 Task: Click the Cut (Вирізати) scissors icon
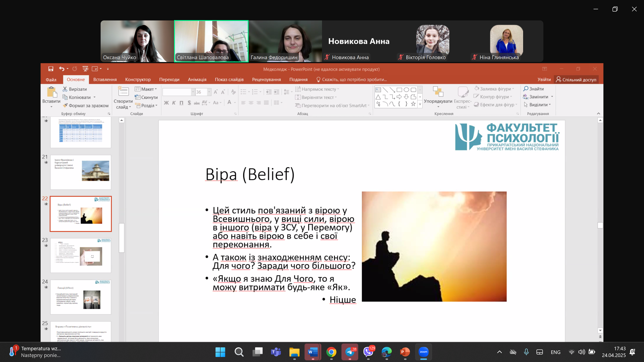pos(65,89)
